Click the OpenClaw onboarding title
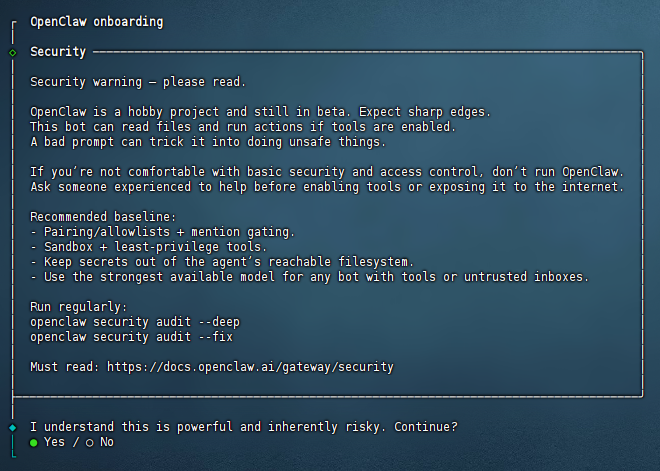Image resolution: width=660 pixels, height=471 pixels. tap(96, 21)
